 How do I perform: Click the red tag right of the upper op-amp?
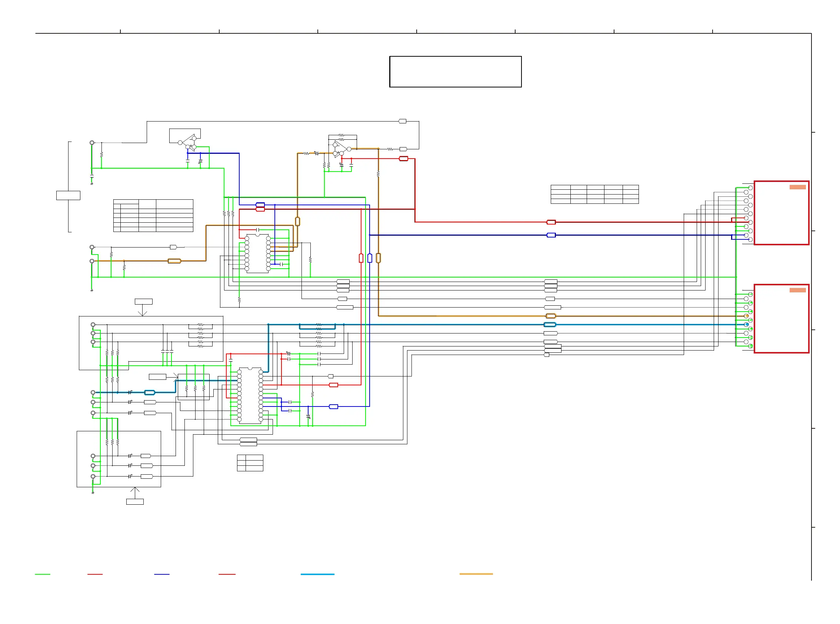pyautogui.click(x=404, y=159)
